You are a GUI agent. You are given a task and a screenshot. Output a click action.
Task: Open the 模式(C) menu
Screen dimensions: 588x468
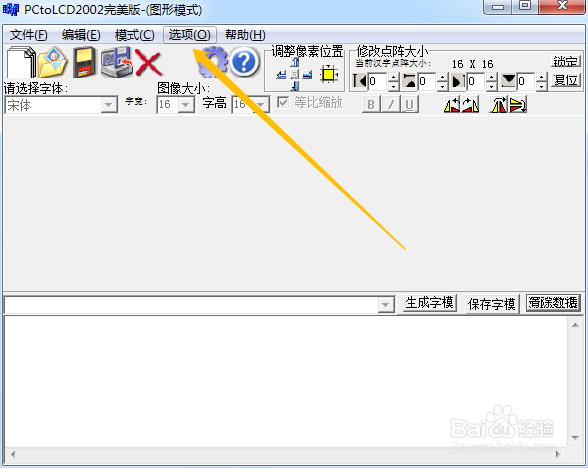(135, 35)
